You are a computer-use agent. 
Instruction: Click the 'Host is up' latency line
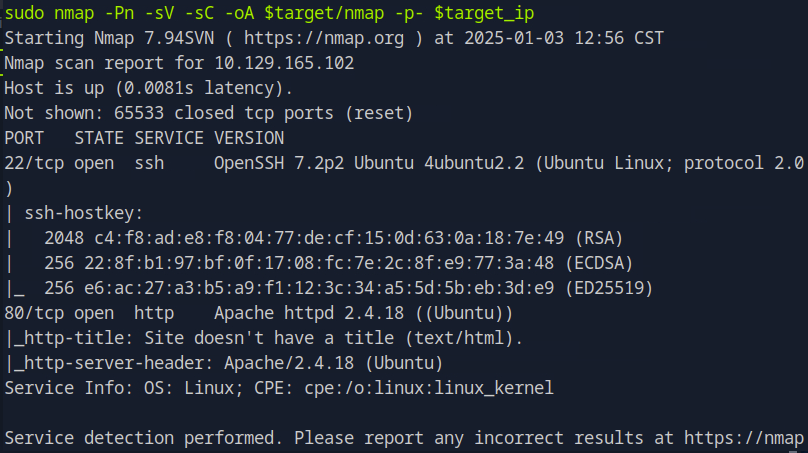coord(149,88)
